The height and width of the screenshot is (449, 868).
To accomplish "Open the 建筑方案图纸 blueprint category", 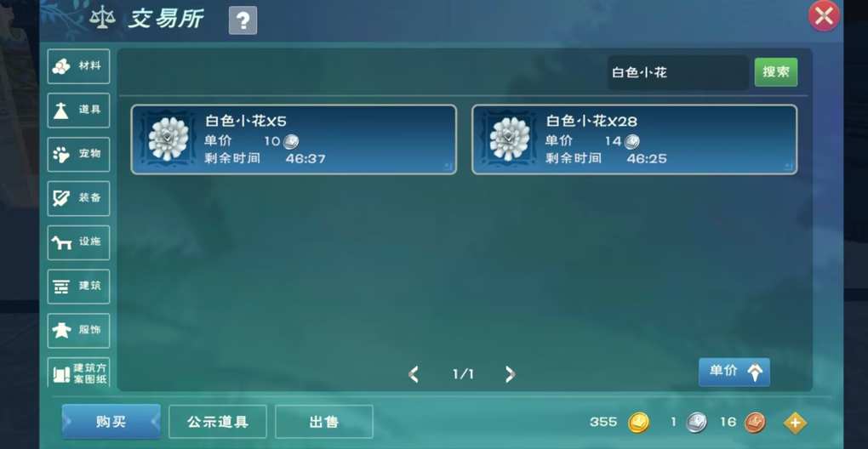I will (x=78, y=372).
